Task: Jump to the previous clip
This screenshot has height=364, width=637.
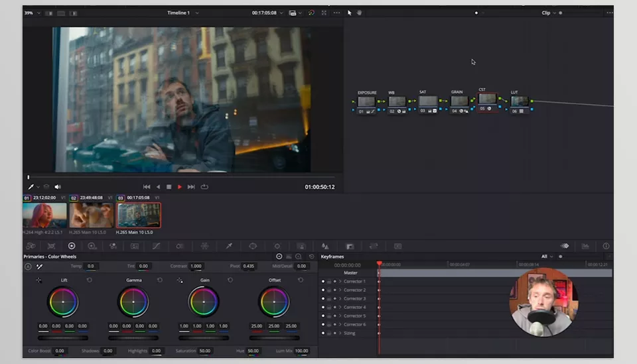Action: tap(147, 187)
